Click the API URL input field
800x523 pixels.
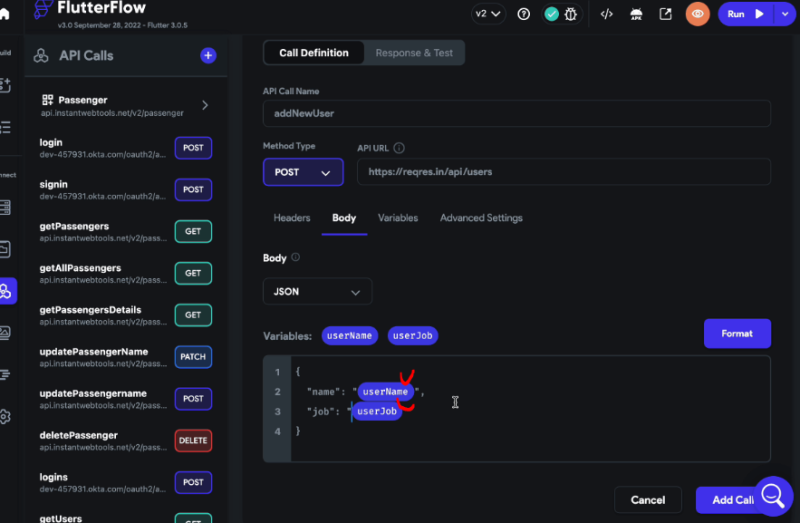coord(564,172)
